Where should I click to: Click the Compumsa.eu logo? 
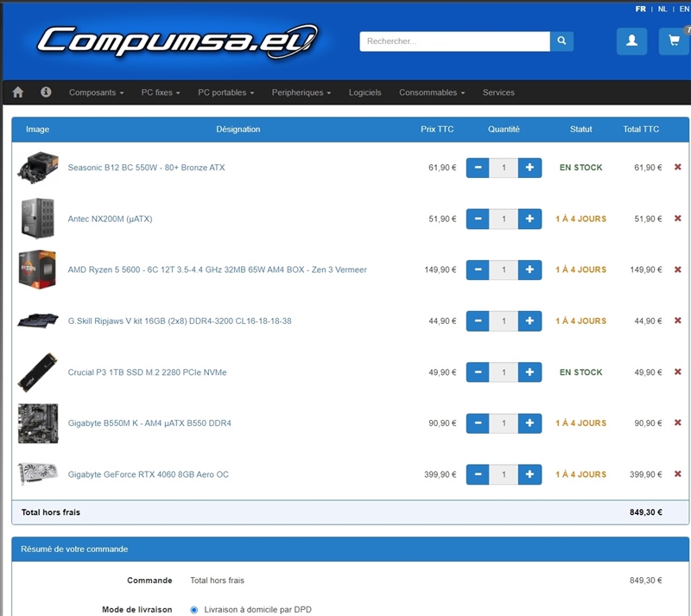coord(177,41)
